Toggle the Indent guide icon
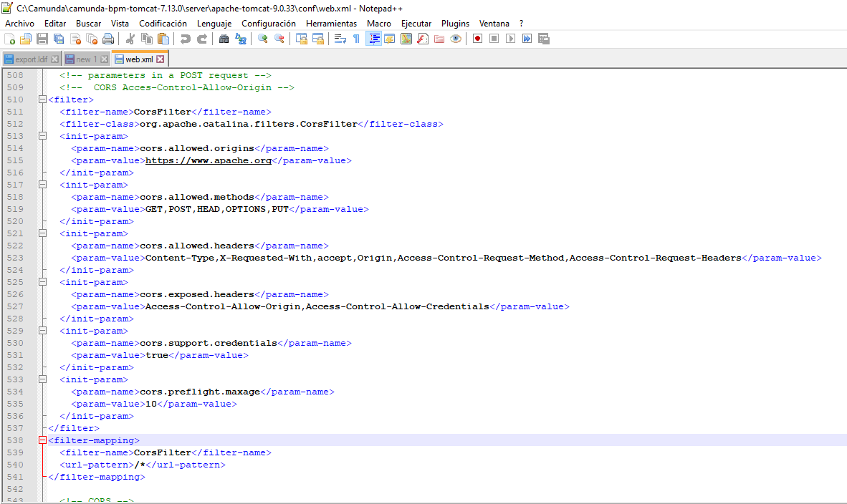This screenshot has height=504, width=847. pyautogui.click(x=373, y=39)
